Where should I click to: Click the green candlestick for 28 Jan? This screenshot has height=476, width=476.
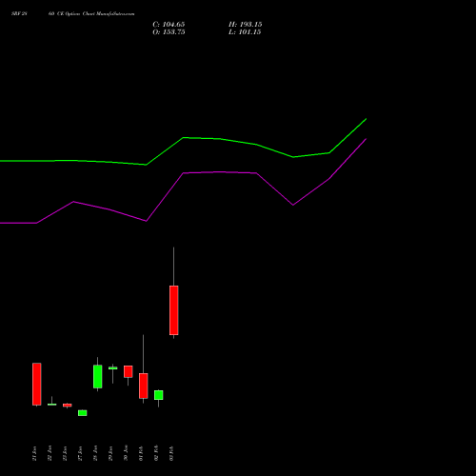tap(98, 377)
